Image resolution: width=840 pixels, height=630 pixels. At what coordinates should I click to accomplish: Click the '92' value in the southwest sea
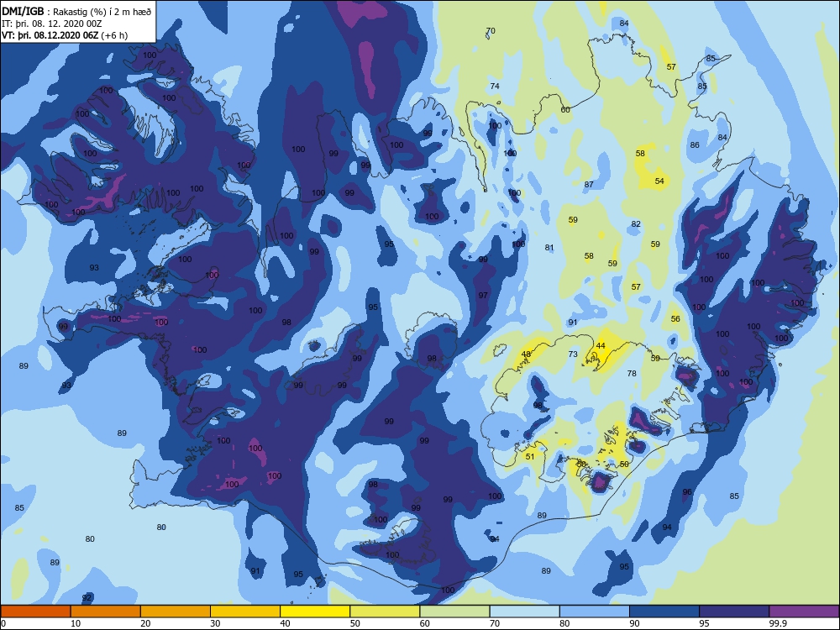tap(87, 598)
